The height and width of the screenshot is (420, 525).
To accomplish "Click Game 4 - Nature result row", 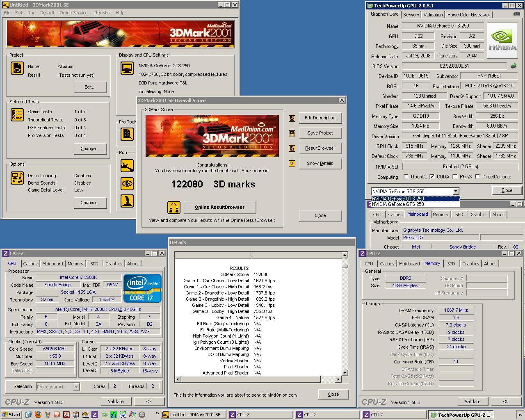I will [246, 318].
